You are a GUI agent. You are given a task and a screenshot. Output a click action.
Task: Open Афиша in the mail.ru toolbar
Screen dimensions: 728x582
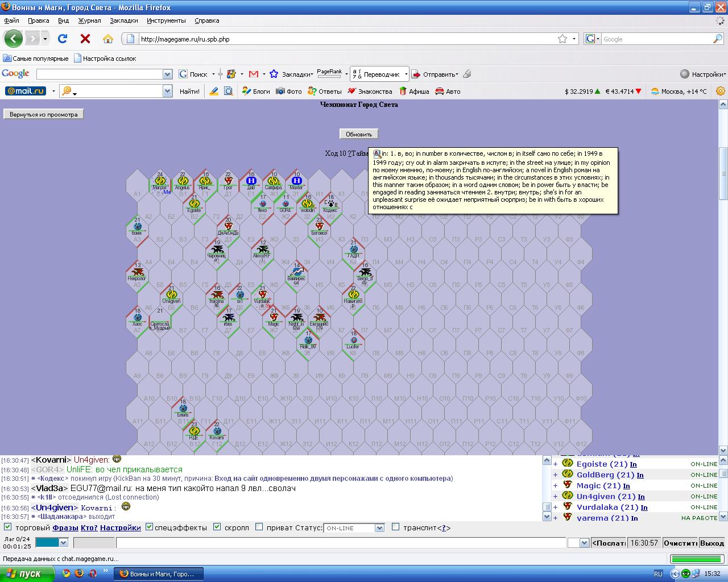414,91
